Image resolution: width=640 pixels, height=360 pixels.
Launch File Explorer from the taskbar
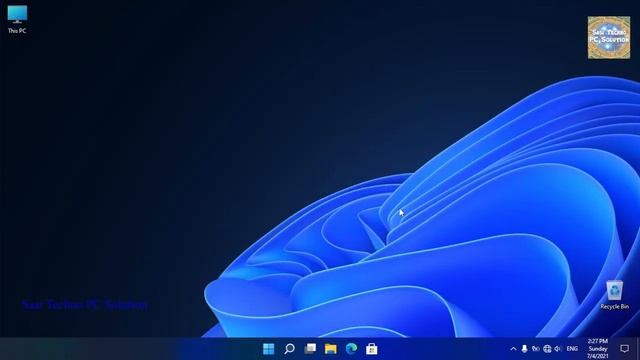tap(331, 349)
